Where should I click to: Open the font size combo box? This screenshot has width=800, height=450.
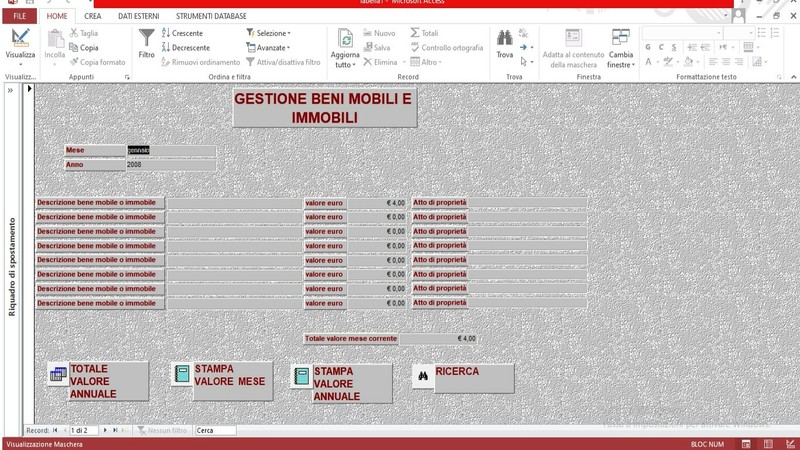coord(739,33)
